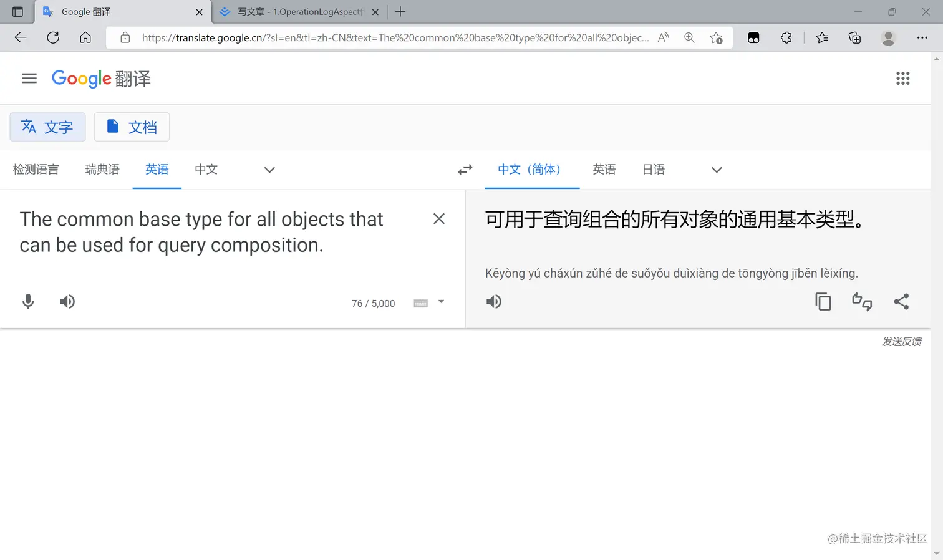Image resolution: width=943 pixels, height=560 pixels.
Task: Open browser extensions menu
Action: click(x=786, y=37)
